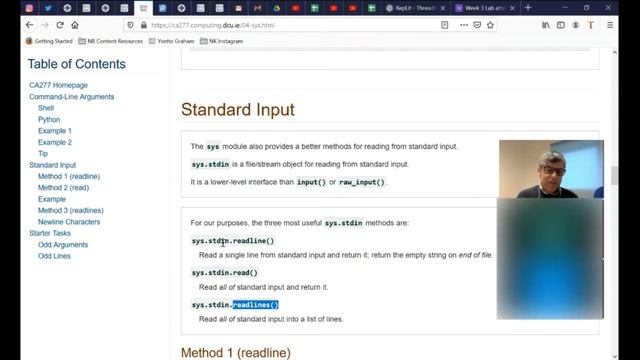This screenshot has width=640, height=360.
Task: Switch to the blue P icon tab
Action: tap(162, 8)
